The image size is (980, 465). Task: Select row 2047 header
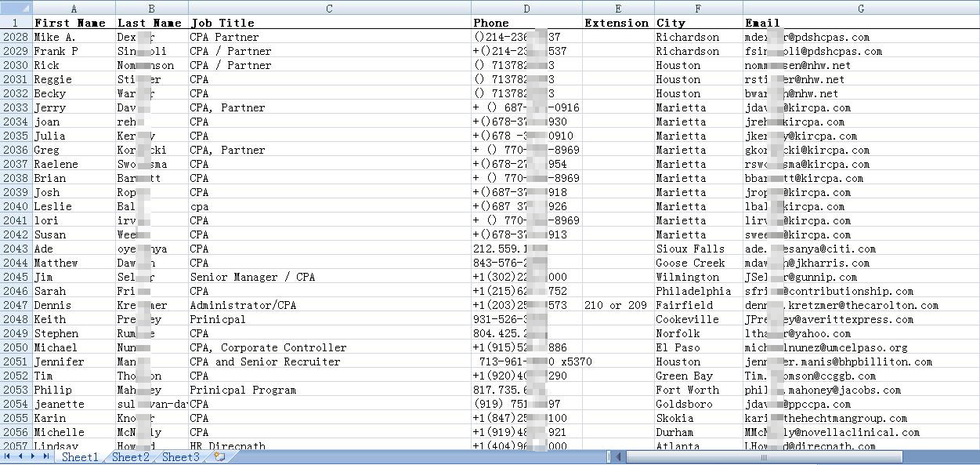[x=16, y=305]
